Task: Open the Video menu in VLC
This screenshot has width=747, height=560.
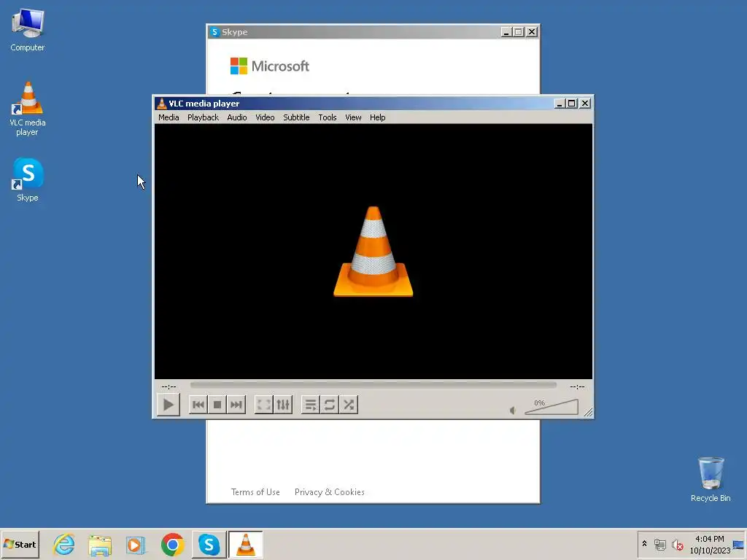Action: 265,117
